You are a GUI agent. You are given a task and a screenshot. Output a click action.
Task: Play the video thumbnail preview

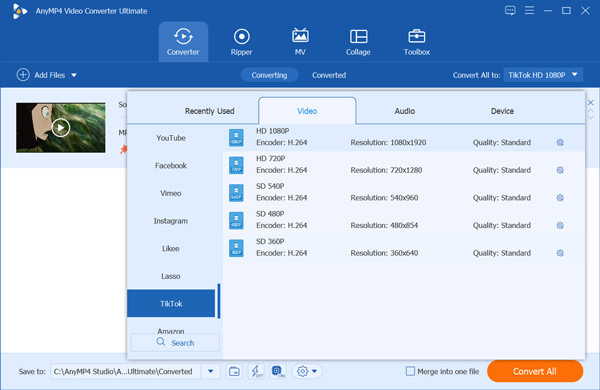(61, 127)
